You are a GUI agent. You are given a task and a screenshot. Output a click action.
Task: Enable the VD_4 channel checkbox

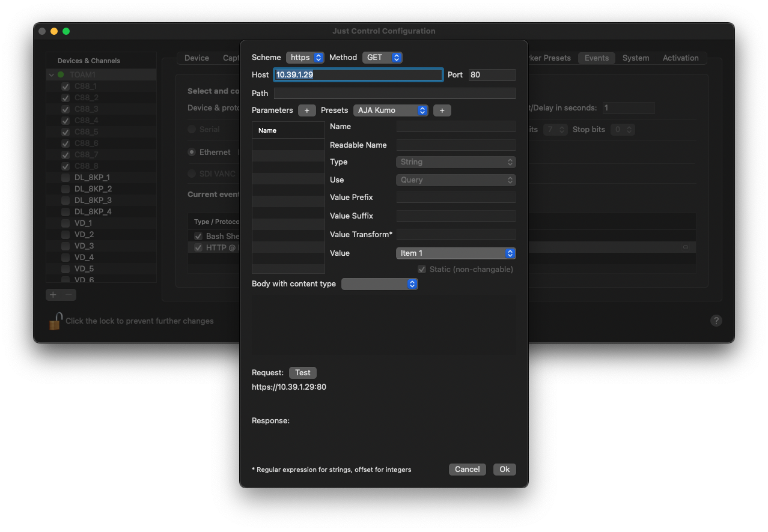pos(66,258)
